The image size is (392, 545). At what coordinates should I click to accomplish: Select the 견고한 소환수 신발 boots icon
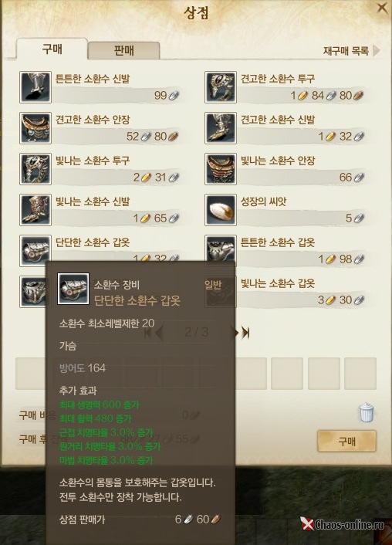pos(221,128)
